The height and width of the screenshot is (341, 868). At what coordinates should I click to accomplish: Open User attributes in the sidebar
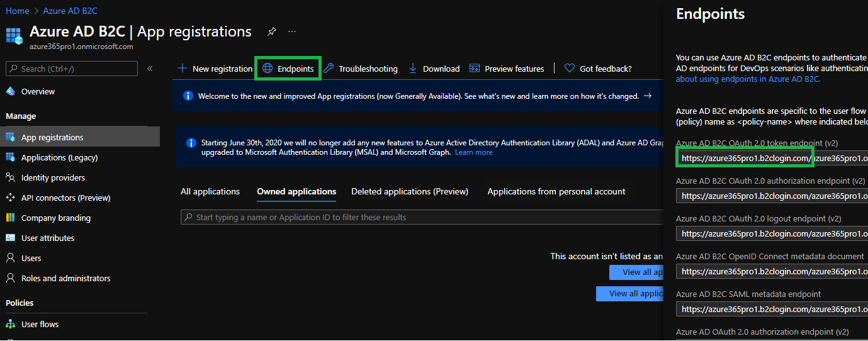48,238
